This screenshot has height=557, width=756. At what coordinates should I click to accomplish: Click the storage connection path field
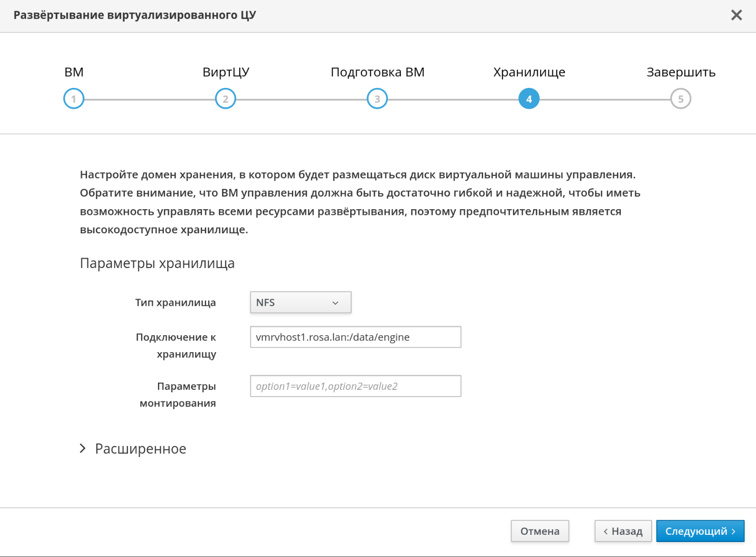(356, 337)
